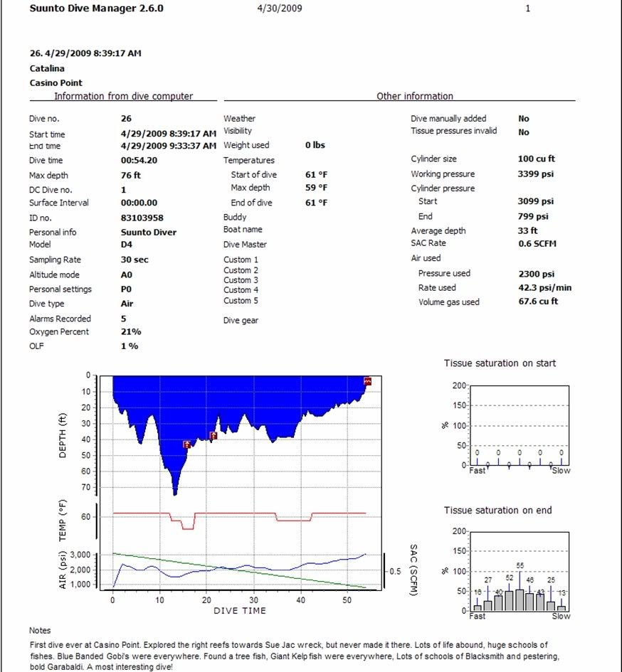Click the "Suunto Dive Manager 2.6.0" header
The image size is (622, 672).
tap(97, 8)
